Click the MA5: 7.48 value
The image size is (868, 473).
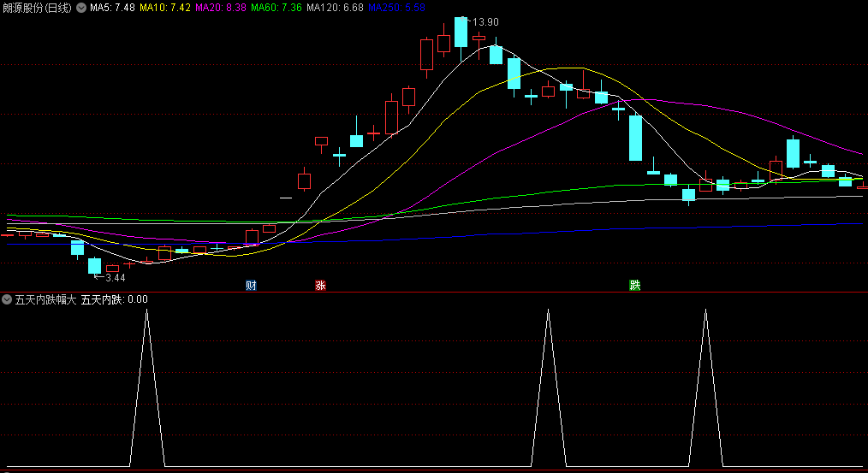(112, 8)
